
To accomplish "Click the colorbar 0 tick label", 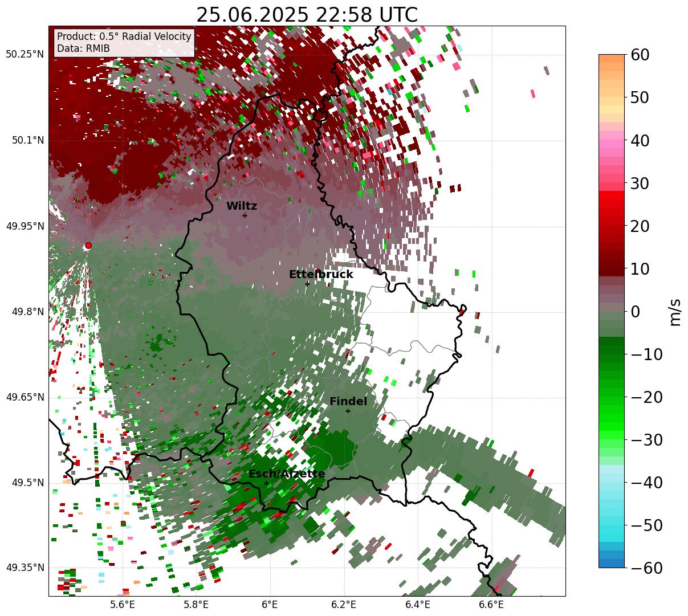I will (635, 311).
